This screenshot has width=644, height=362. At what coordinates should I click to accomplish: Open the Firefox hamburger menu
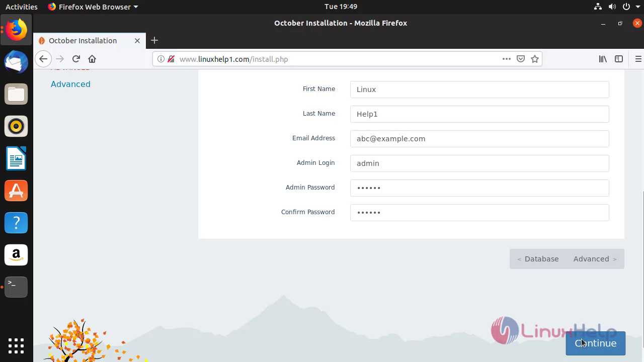[x=638, y=59]
